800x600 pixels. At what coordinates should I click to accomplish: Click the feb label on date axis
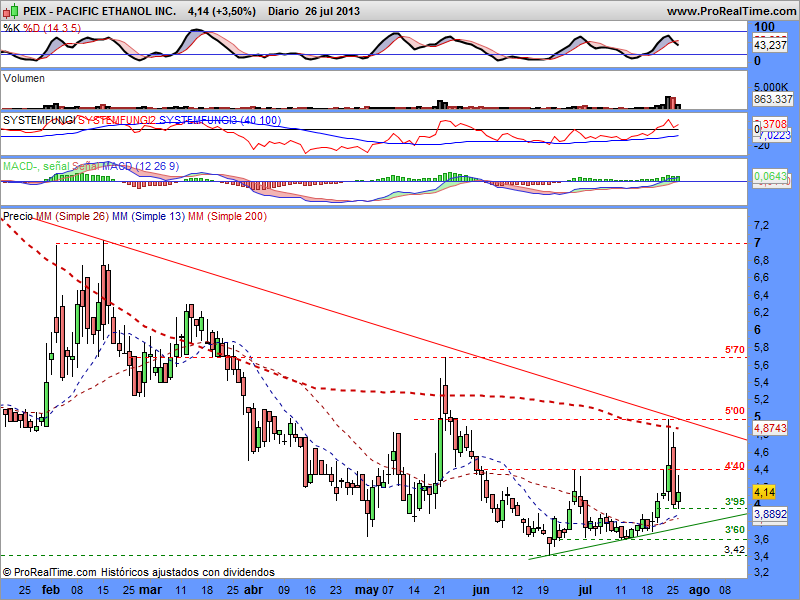[51, 590]
